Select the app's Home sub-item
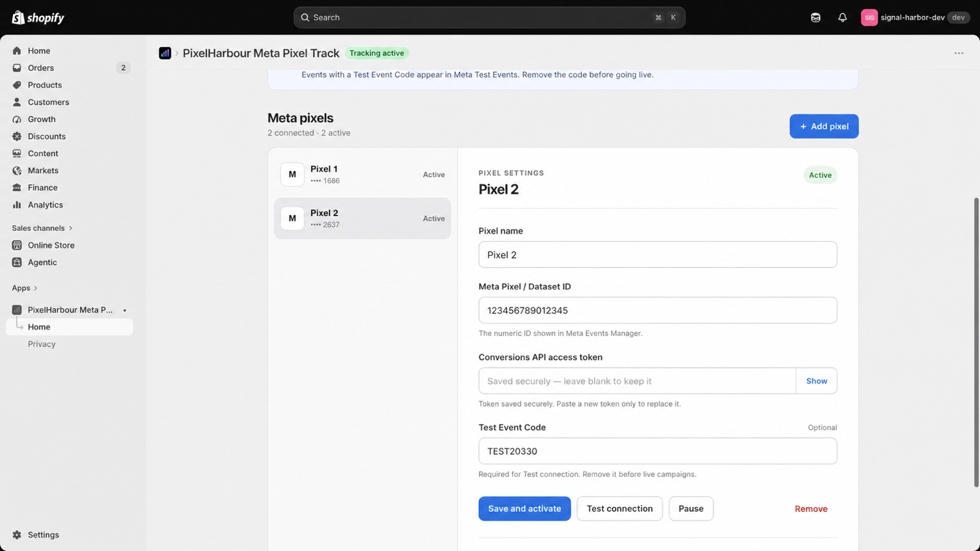The height and width of the screenshot is (551, 980). click(70, 327)
